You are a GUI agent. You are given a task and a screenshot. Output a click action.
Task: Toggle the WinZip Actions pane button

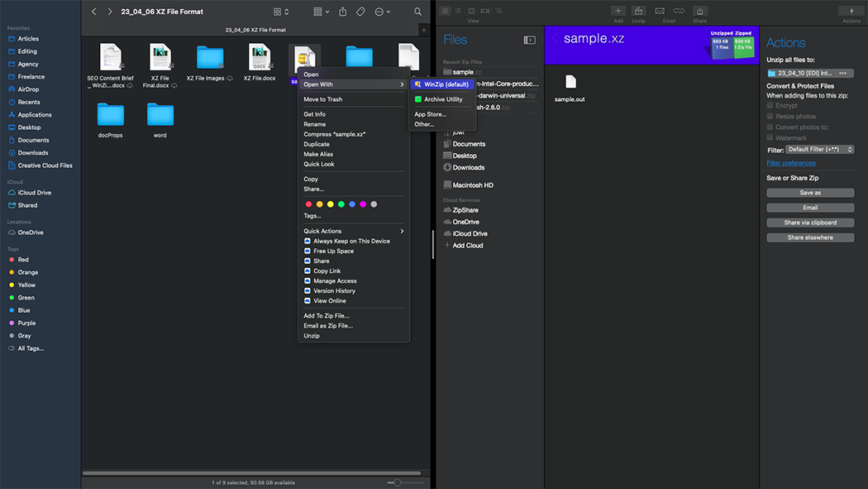[851, 11]
